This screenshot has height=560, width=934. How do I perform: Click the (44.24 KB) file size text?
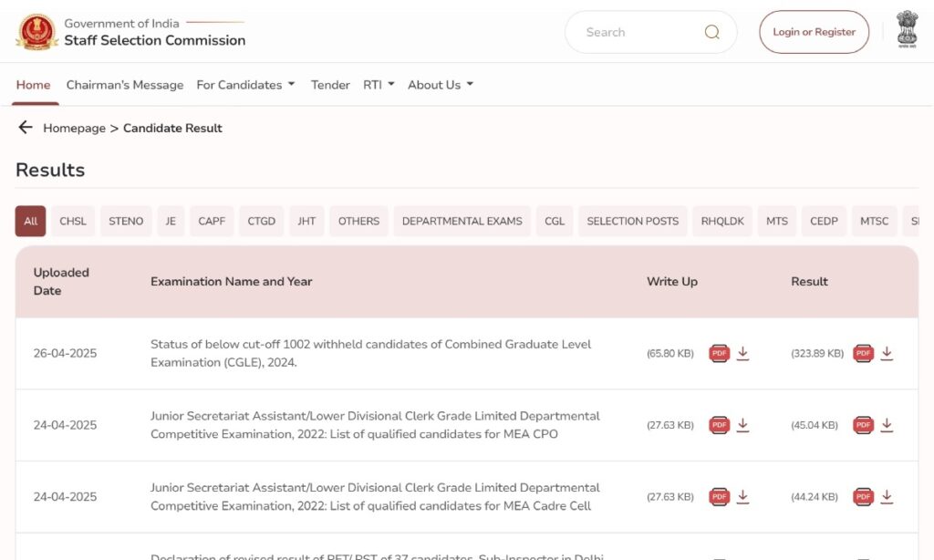[x=815, y=496]
